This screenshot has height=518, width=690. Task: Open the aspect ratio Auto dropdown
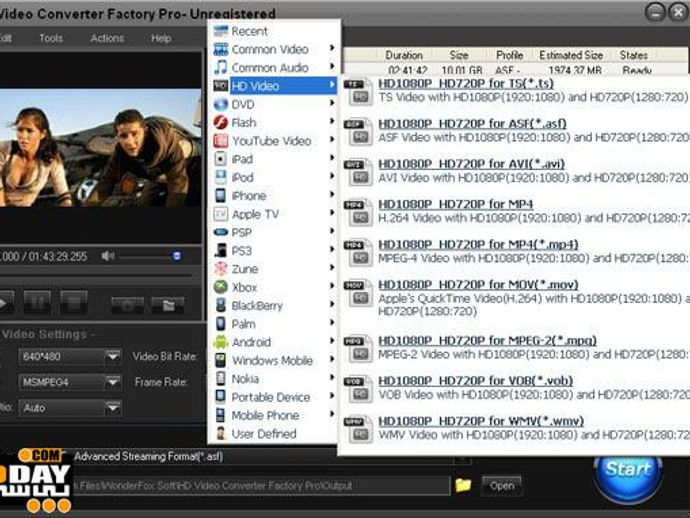[x=113, y=408]
